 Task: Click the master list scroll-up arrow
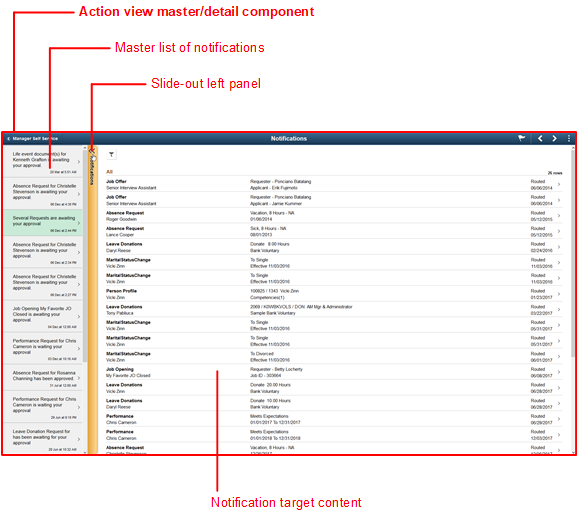pyautogui.click(x=85, y=147)
